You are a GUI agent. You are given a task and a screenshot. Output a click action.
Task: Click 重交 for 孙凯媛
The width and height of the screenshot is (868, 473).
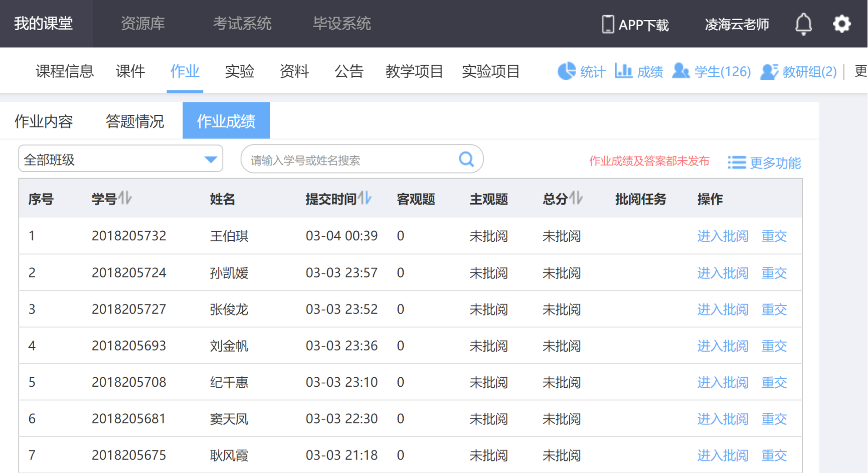(x=774, y=273)
